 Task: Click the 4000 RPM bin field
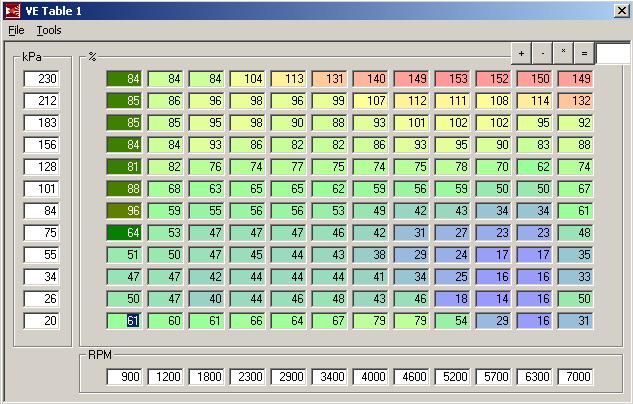click(372, 377)
